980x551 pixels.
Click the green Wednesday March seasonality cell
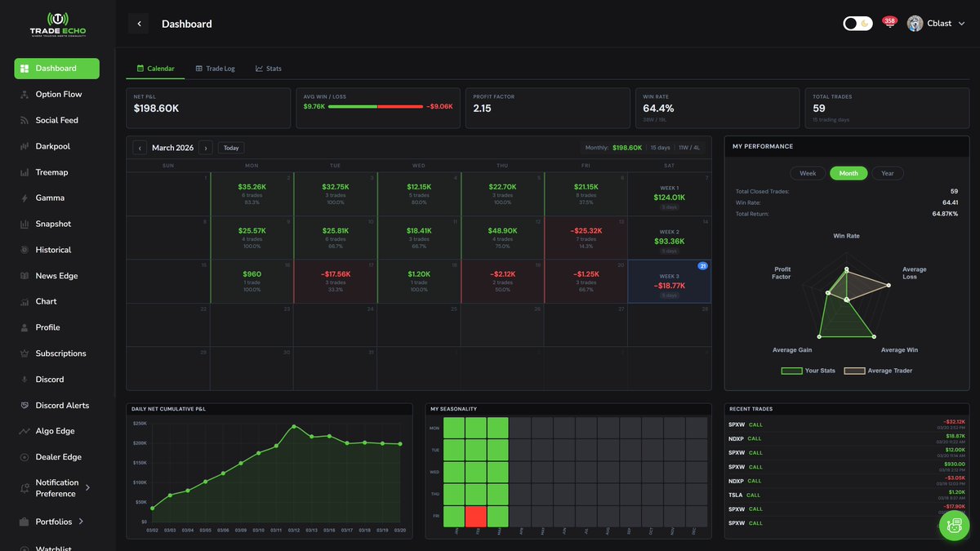(498, 472)
